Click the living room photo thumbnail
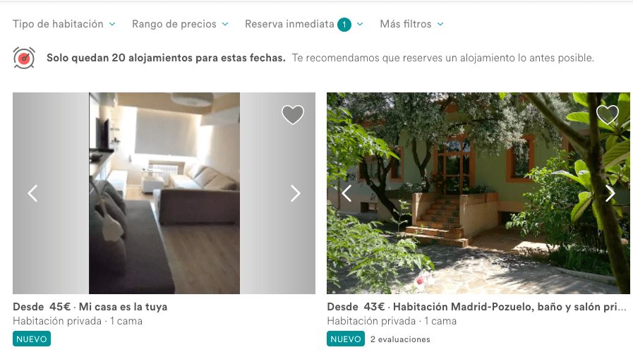The height and width of the screenshot is (364, 633). (x=164, y=193)
